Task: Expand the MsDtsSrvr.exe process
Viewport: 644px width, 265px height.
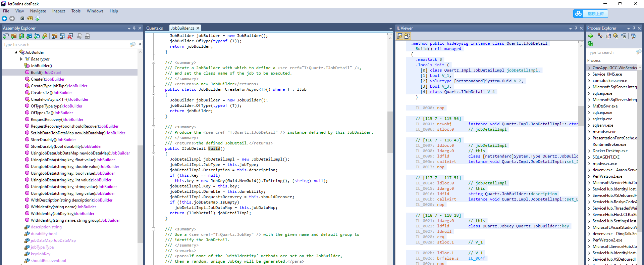Action: pos(589,106)
